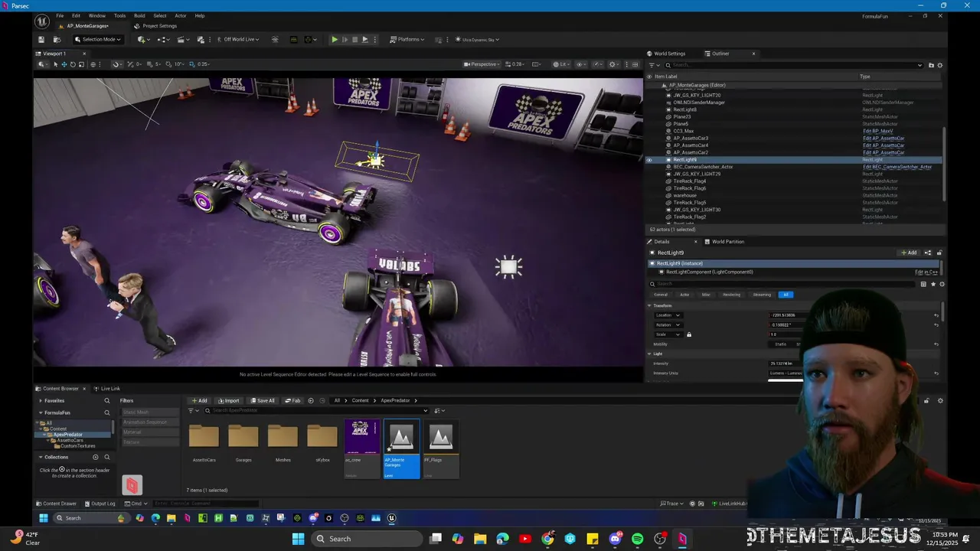Click the Stop simulation button in toolbar
This screenshot has height=551, width=980.
click(354, 39)
